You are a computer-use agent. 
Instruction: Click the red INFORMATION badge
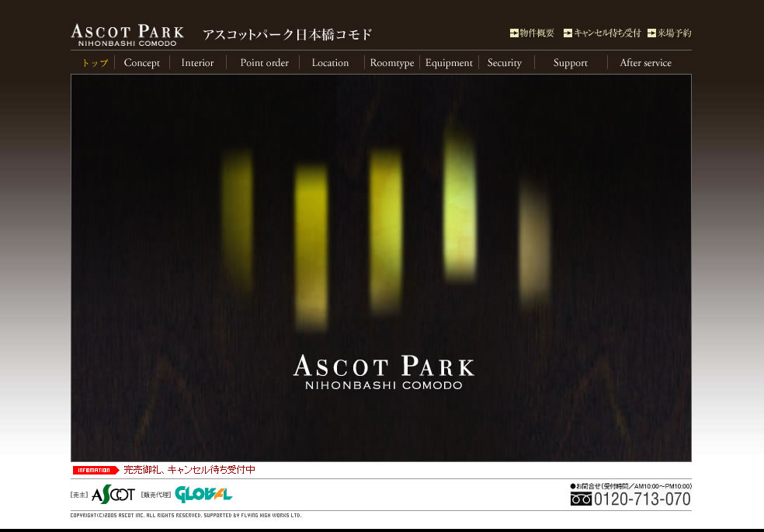(96, 470)
